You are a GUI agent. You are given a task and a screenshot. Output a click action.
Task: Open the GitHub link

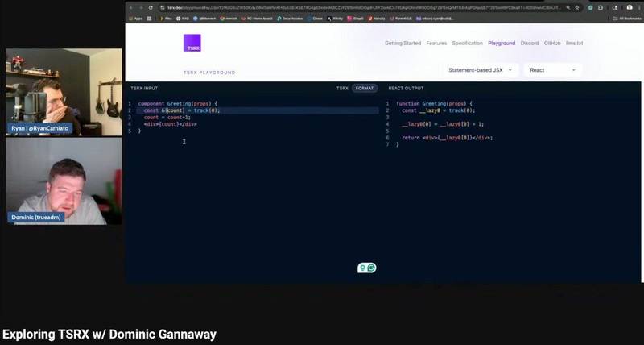pyautogui.click(x=552, y=44)
